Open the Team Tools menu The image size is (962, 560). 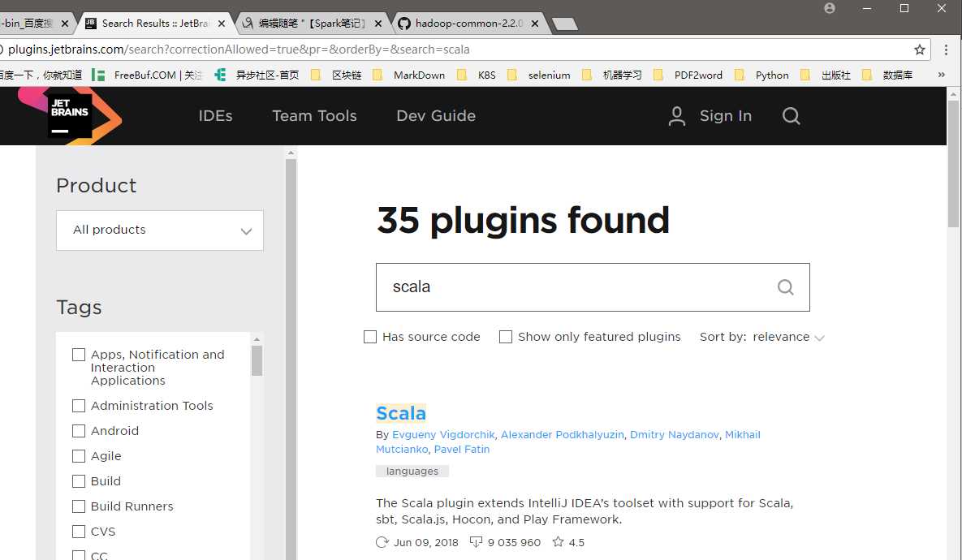click(314, 116)
